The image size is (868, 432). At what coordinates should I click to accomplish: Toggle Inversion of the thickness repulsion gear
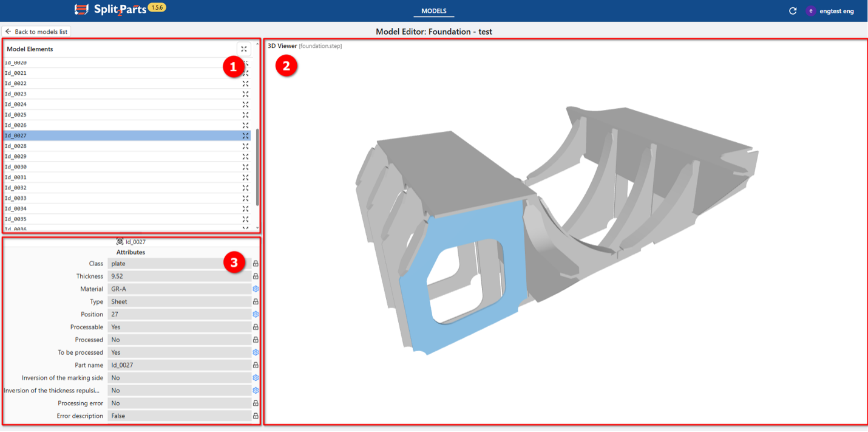[256, 391]
